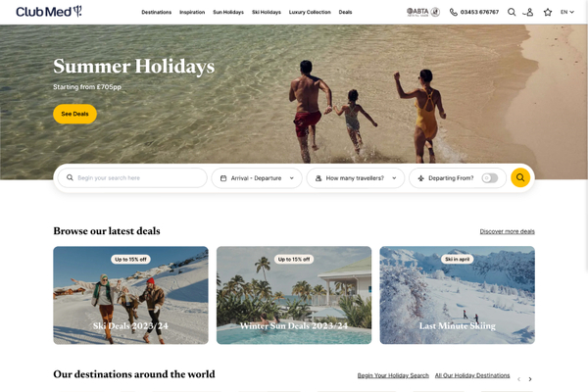Image resolution: width=588 pixels, height=392 pixels.
Task: Open the Luxury Collection menu
Action: coord(310,12)
